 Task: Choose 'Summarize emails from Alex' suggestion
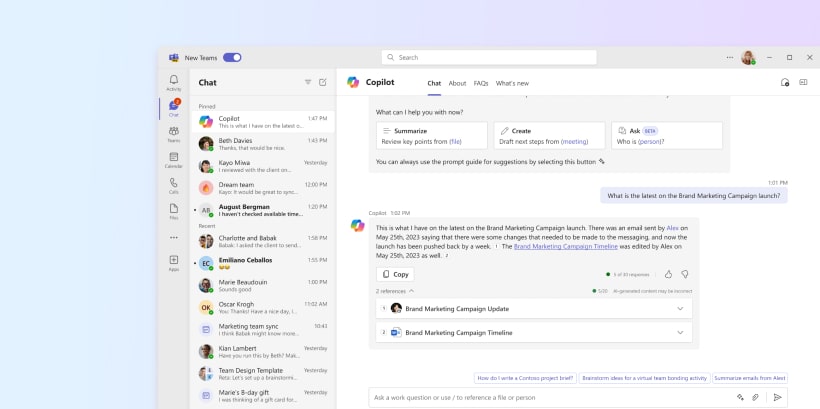pyautogui.click(x=750, y=378)
